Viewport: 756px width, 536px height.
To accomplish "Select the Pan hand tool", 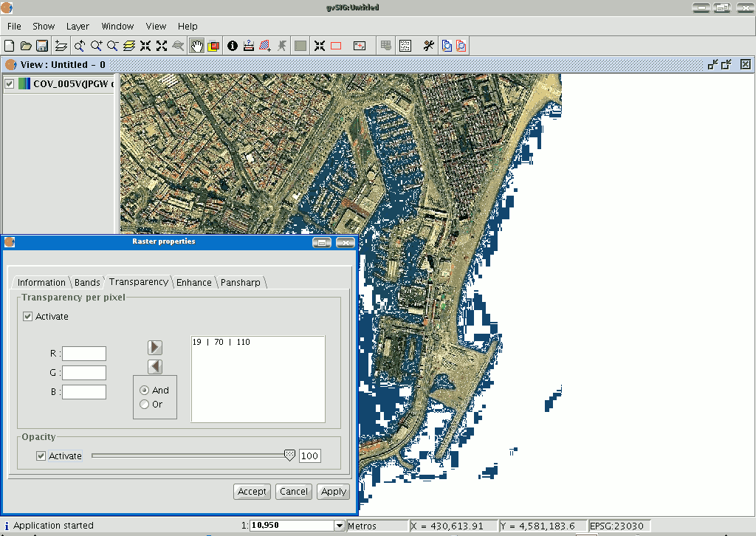I will tap(196, 46).
